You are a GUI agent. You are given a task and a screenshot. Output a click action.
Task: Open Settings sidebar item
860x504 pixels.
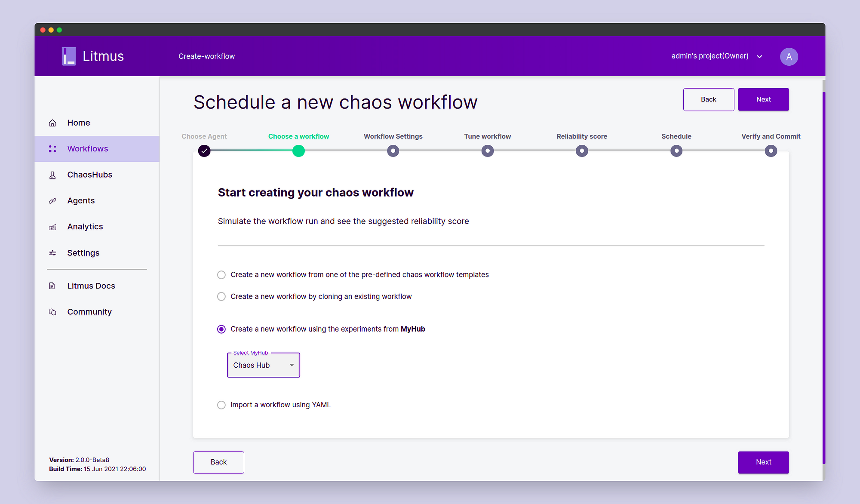point(97,253)
